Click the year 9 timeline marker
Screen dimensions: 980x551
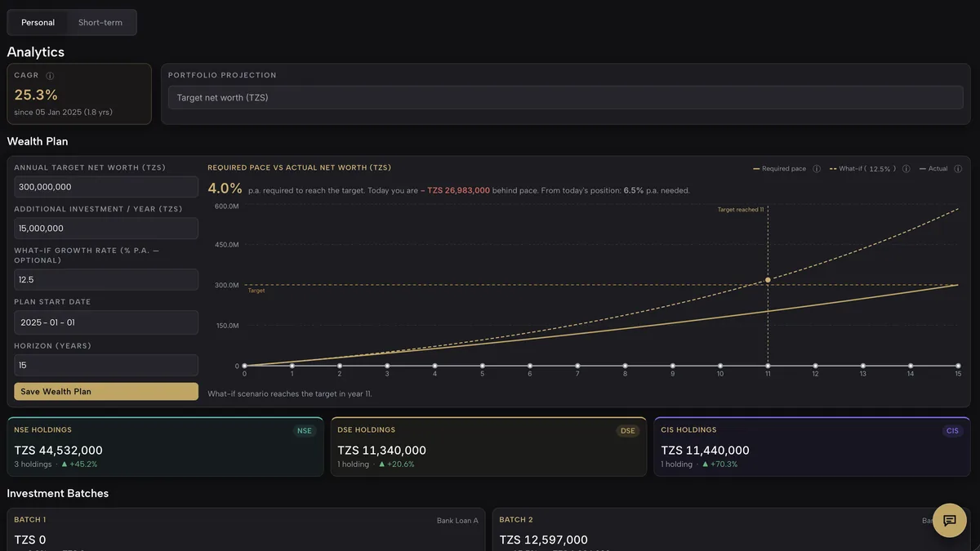point(672,366)
